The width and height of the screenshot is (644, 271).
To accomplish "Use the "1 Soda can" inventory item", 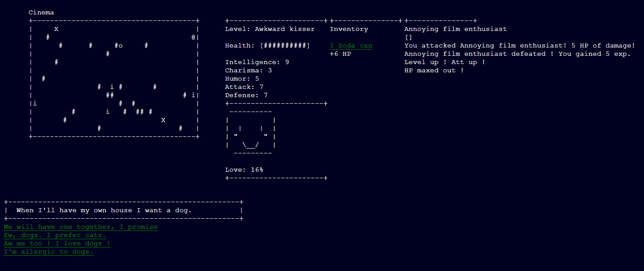I will point(351,46).
